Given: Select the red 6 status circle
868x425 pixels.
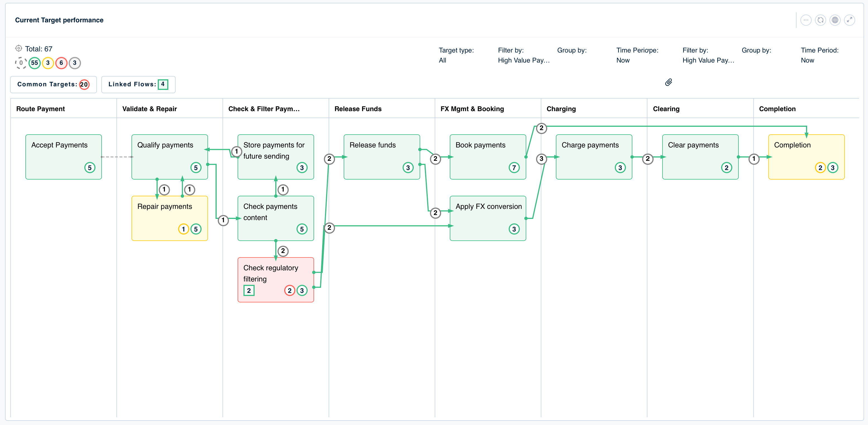Looking at the screenshot, I should click(x=61, y=63).
